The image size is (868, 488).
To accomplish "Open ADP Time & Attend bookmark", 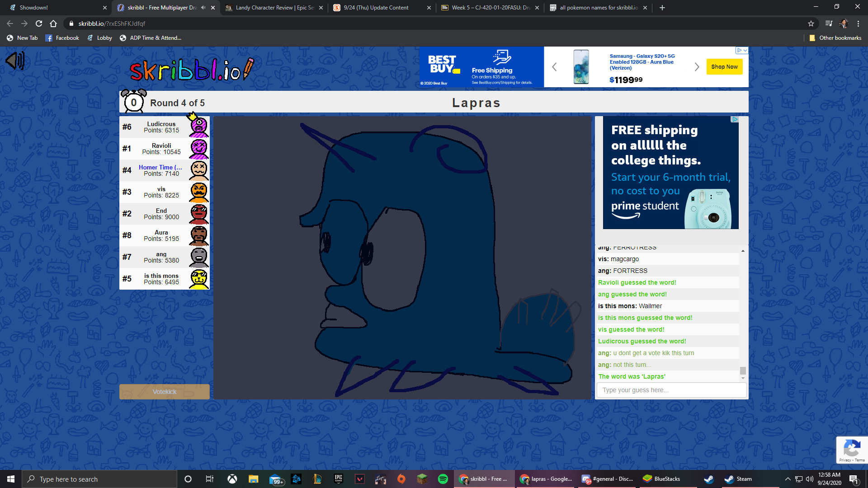I will tap(151, 38).
